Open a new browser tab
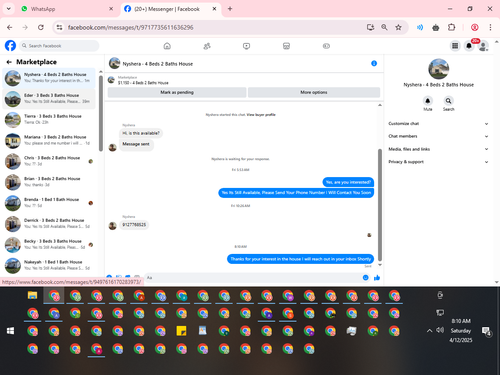Screen dimensions: 500x375 [x=230, y=9]
